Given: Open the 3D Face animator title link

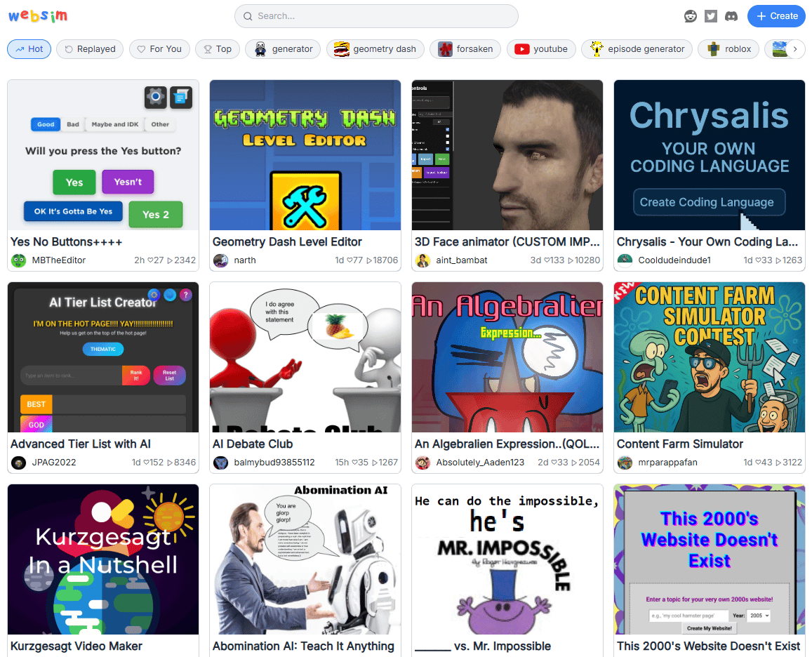Looking at the screenshot, I should (507, 242).
